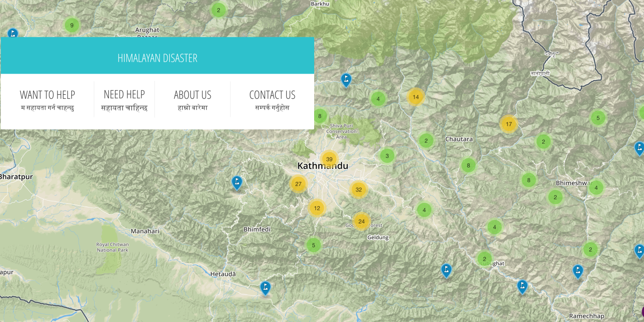Image resolution: width=644 pixels, height=322 pixels.
Task: Click the "WANT TO HELP" link
Action: (x=47, y=95)
